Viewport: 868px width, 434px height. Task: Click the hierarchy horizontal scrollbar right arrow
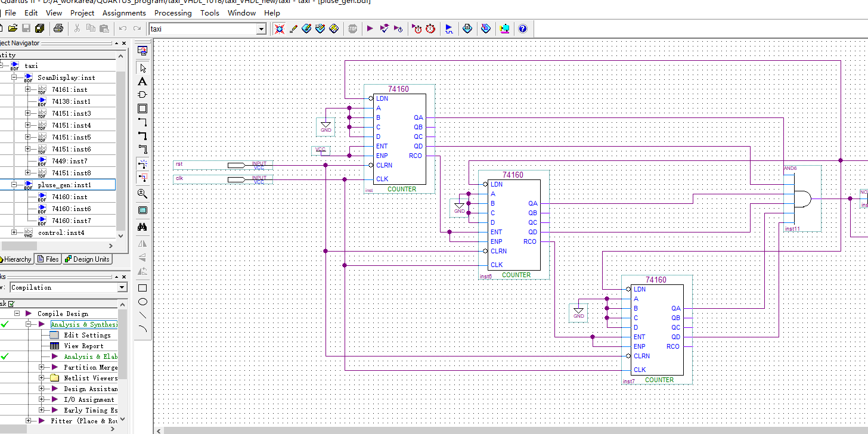point(110,246)
